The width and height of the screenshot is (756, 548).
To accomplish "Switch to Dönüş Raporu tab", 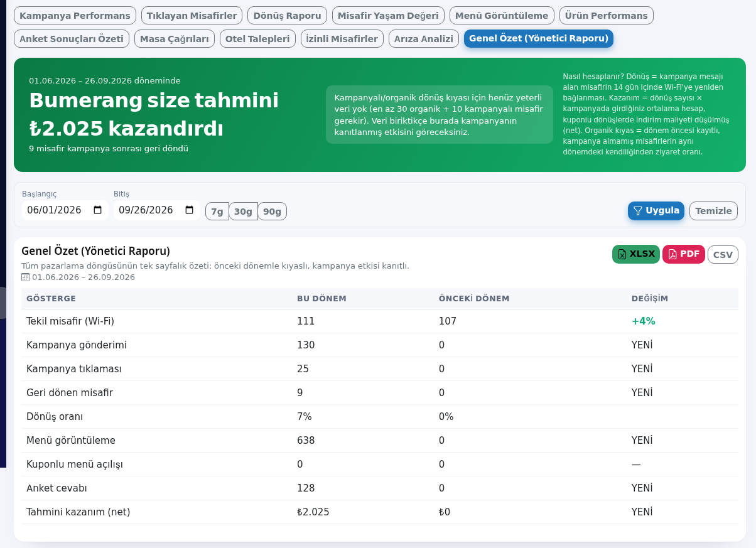I will 287,16.
